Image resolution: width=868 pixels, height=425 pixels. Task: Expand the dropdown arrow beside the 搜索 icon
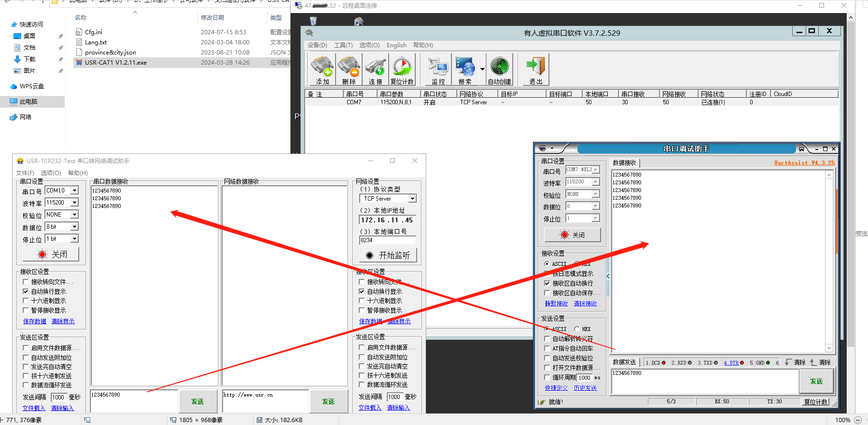click(482, 69)
